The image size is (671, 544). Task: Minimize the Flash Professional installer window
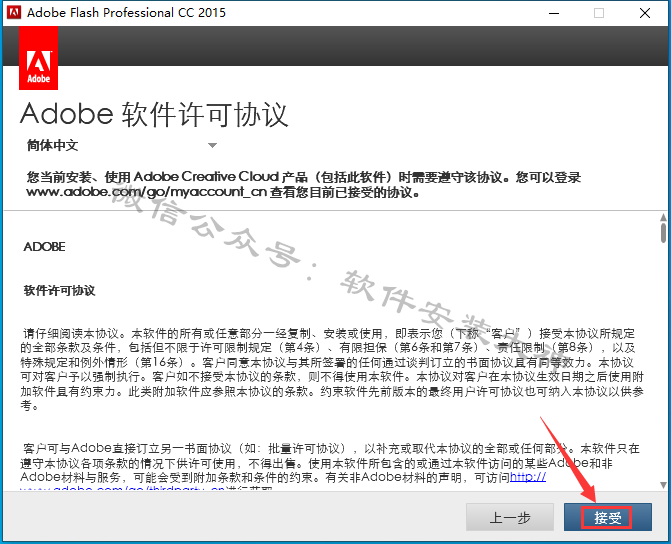[x=554, y=13]
